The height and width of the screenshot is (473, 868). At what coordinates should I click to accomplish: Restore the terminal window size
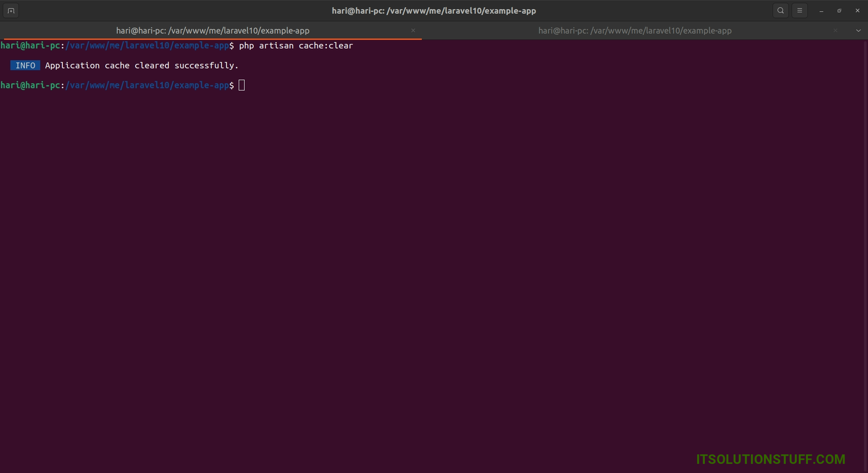pos(839,11)
